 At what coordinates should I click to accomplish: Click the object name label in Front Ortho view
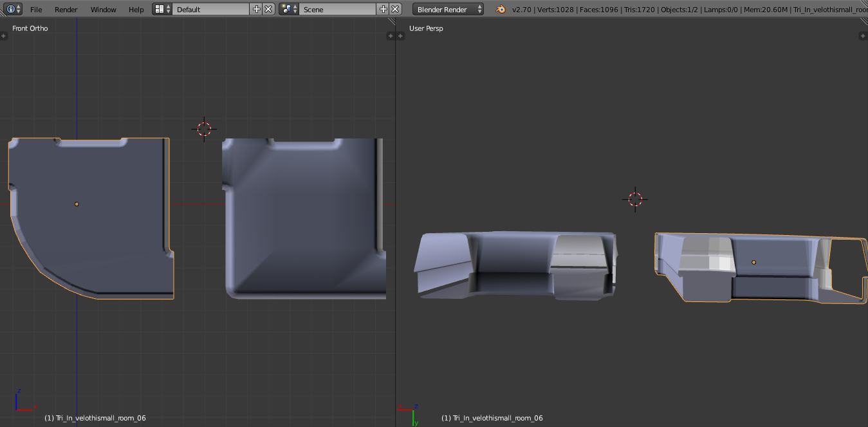click(95, 418)
